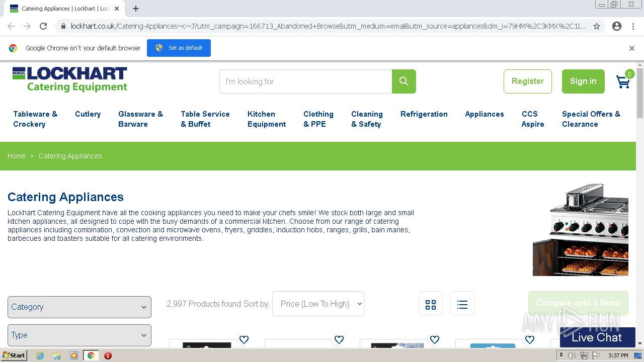Click the Catering Appliances page heading
The height and width of the screenshot is (362, 644).
click(x=65, y=197)
